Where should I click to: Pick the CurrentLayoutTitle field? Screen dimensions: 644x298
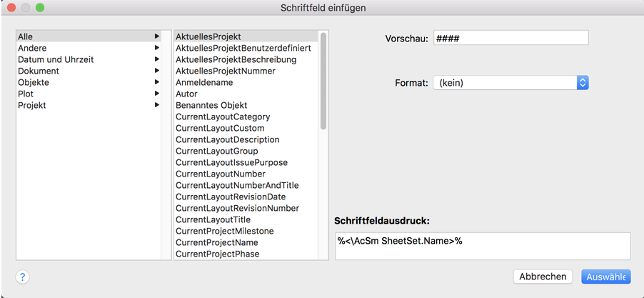(x=213, y=219)
